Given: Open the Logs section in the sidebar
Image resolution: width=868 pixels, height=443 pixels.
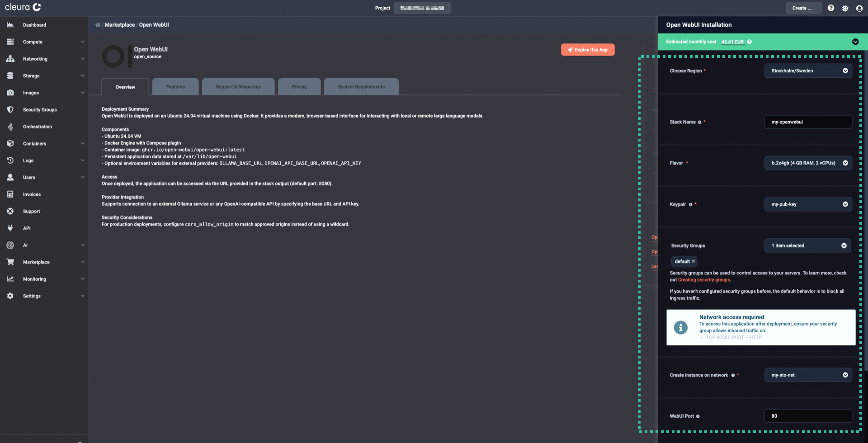Looking at the screenshot, I should tap(28, 160).
